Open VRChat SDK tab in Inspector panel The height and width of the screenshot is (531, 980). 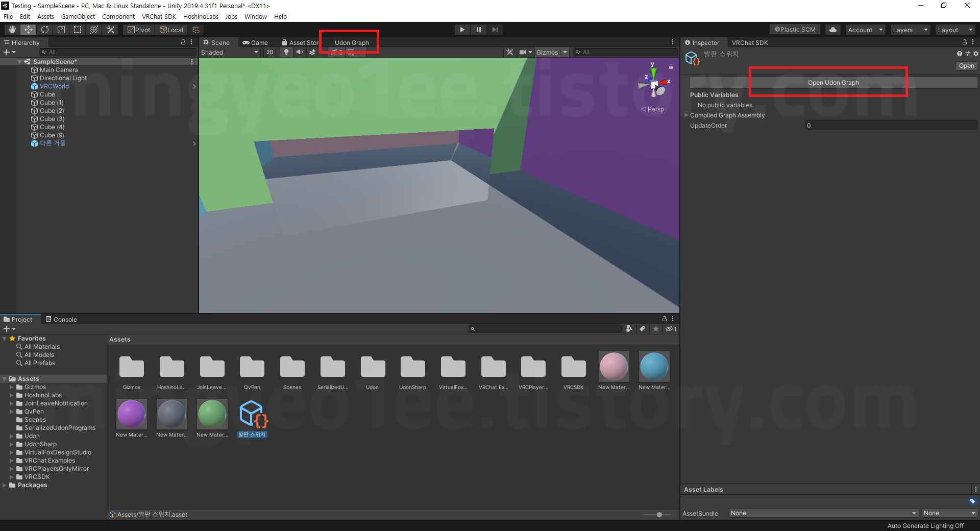[x=750, y=43]
